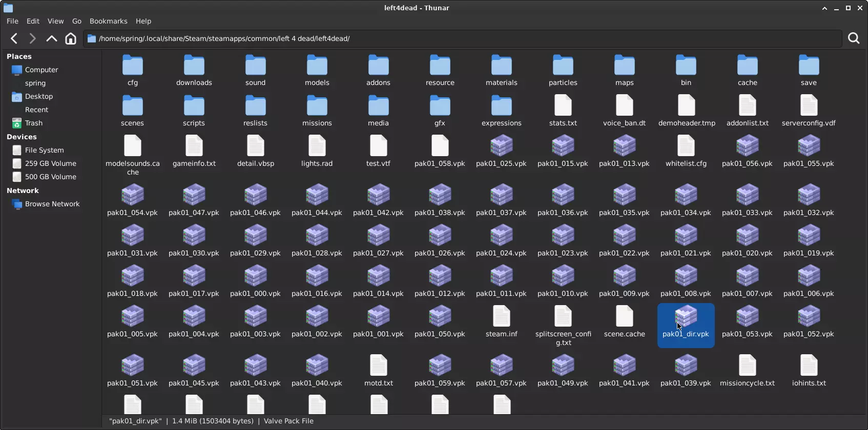Screen dimensions: 868x430
Task: Select the particles folder name
Action: coord(563,82)
